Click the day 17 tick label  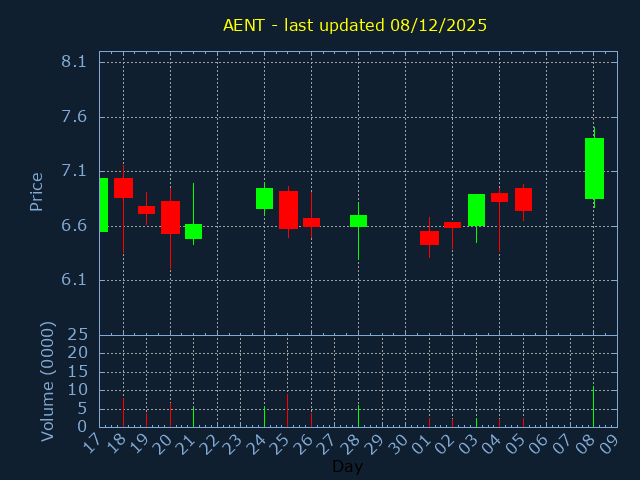click(93, 443)
